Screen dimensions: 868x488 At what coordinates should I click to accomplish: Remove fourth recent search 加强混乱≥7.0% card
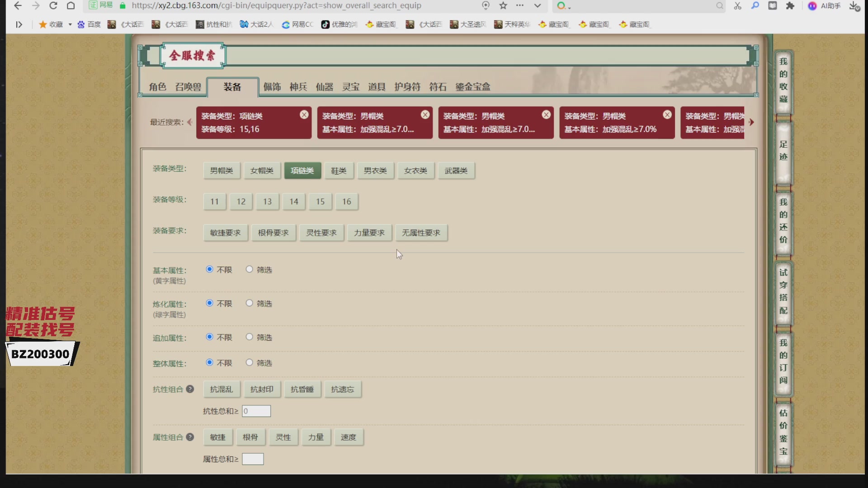(667, 115)
